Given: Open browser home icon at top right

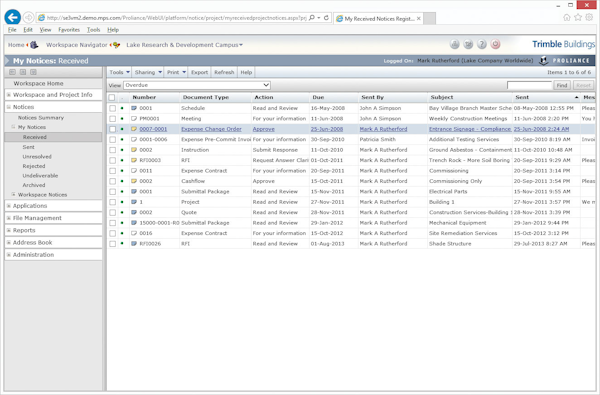Looking at the screenshot, I should pos(567,17).
